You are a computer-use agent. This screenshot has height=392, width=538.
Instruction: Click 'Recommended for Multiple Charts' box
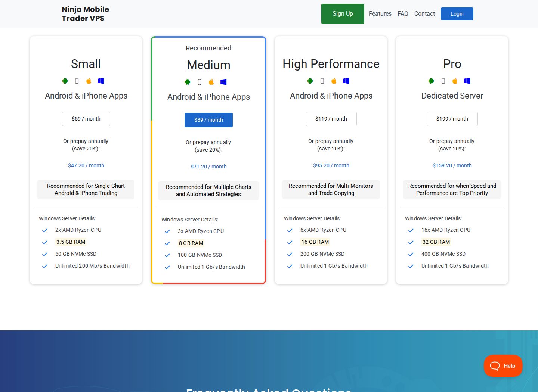[208, 191]
